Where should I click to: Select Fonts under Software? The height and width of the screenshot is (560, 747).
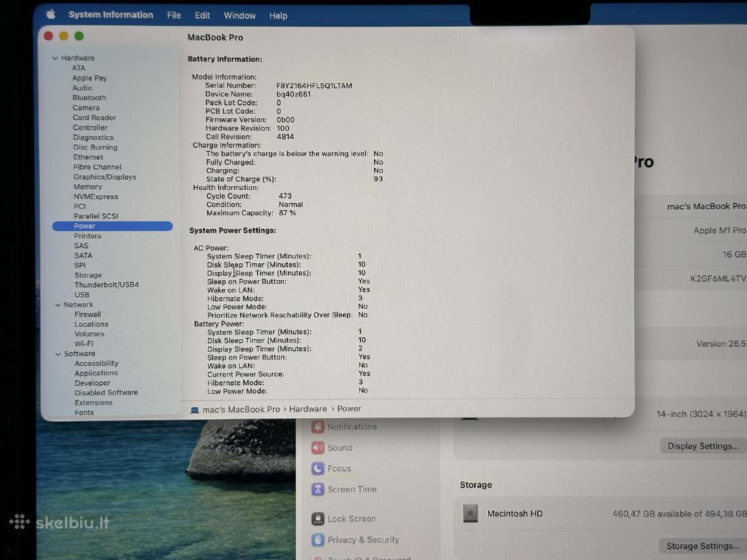[x=85, y=413]
